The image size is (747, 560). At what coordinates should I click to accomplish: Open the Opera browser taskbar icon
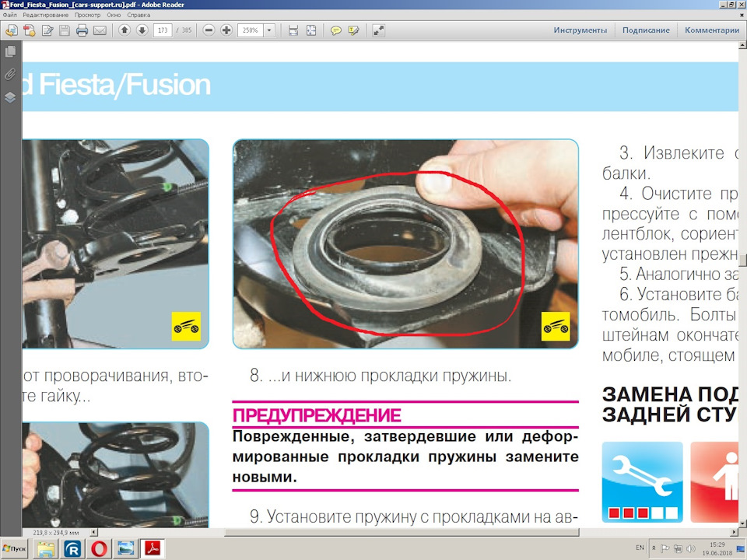(x=99, y=548)
